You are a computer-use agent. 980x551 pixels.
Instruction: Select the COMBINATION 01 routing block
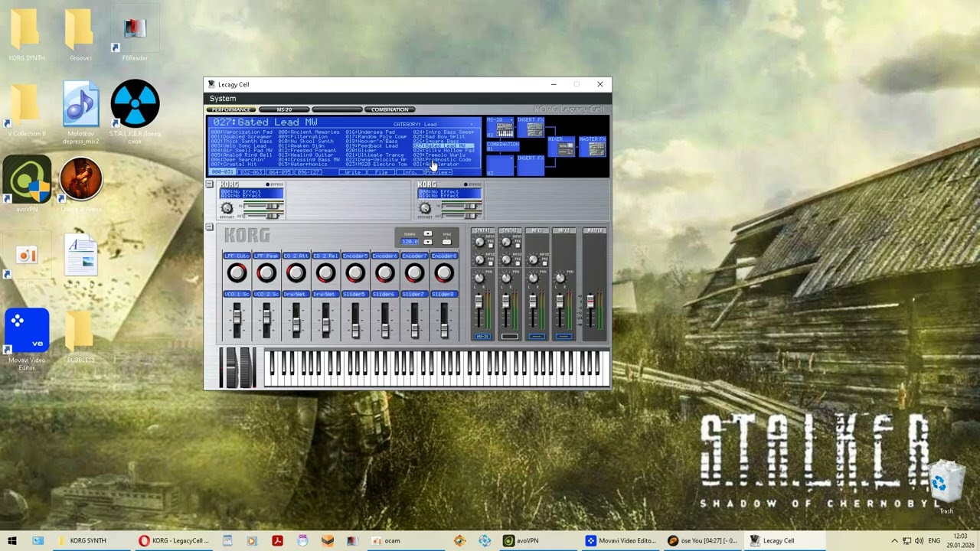click(x=503, y=146)
